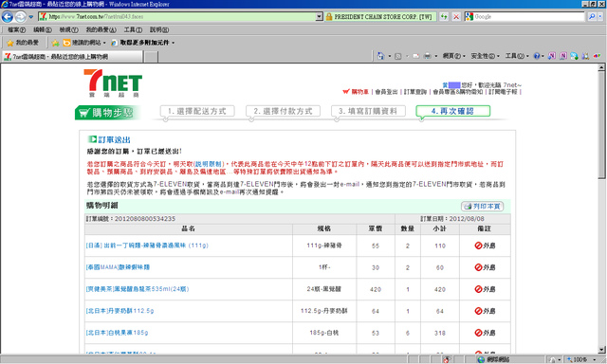Click the 訂閱電子報 newsletter link
The height and width of the screenshot is (364, 607).
pos(503,92)
